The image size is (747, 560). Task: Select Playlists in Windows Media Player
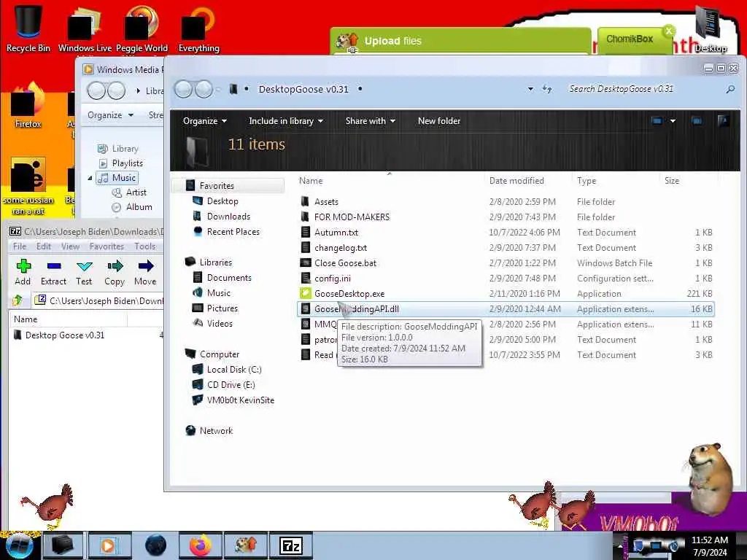coord(127,163)
